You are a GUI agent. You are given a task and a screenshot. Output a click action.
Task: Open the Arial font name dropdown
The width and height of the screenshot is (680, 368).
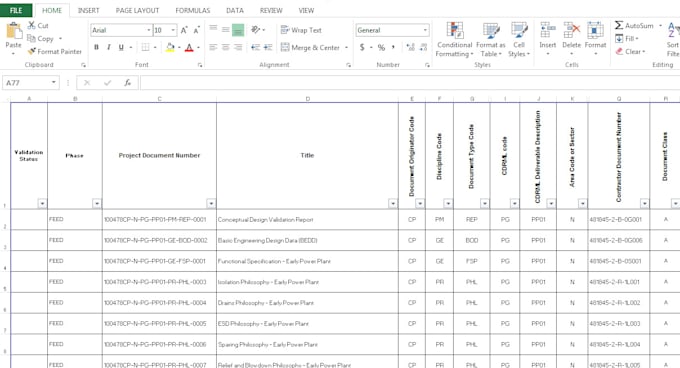pyautogui.click(x=149, y=30)
